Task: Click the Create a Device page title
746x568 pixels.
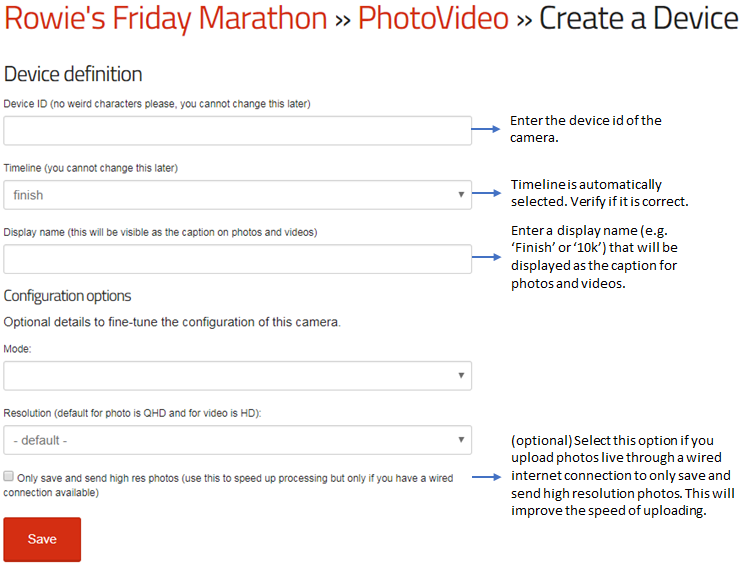Action: point(638,19)
